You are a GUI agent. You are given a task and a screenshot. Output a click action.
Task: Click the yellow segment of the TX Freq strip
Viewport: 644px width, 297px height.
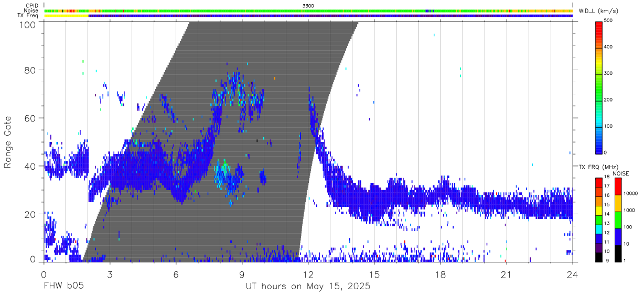pyautogui.click(x=67, y=16)
